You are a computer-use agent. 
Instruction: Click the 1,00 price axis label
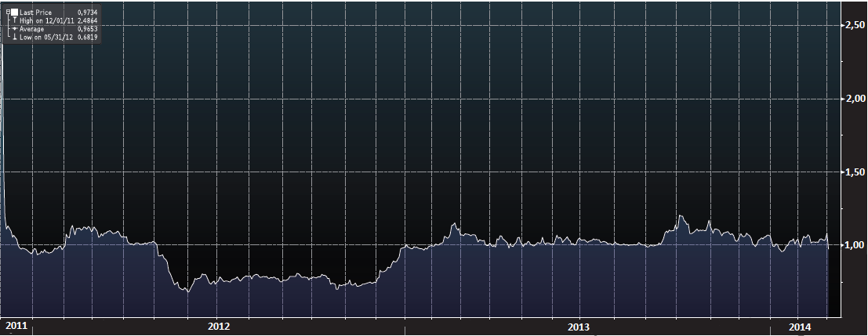tap(855, 245)
